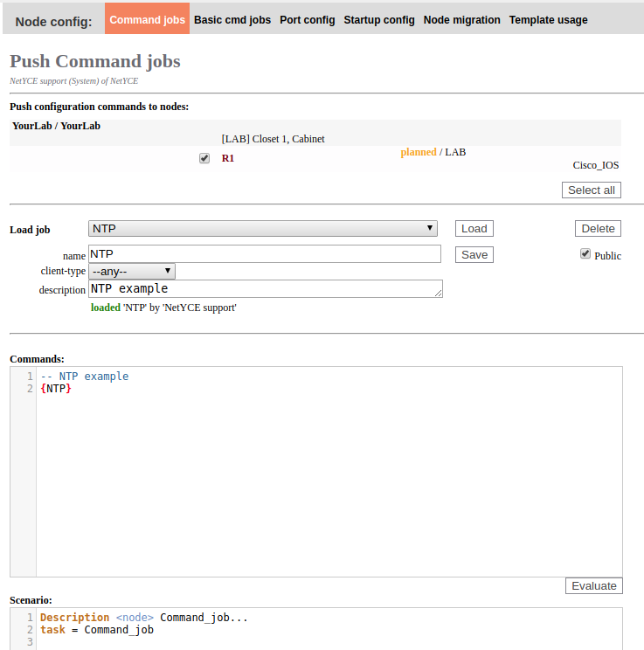Click the R1 node link
This screenshot has width=644, height=650.
pyautogui.click(x=227, y=158)
